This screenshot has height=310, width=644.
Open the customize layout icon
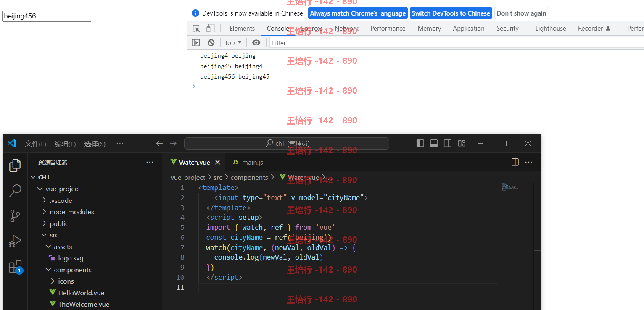[x=462, y=143]
